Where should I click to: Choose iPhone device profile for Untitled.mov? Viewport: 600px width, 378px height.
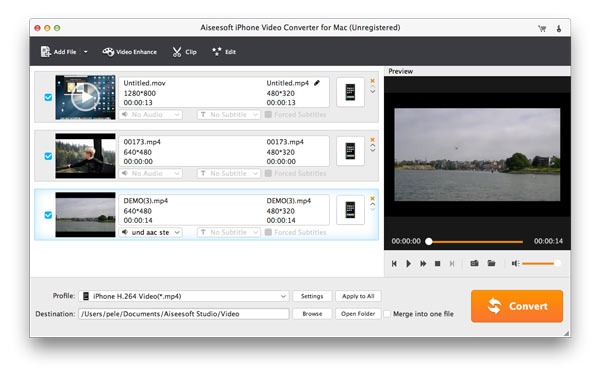351,92
